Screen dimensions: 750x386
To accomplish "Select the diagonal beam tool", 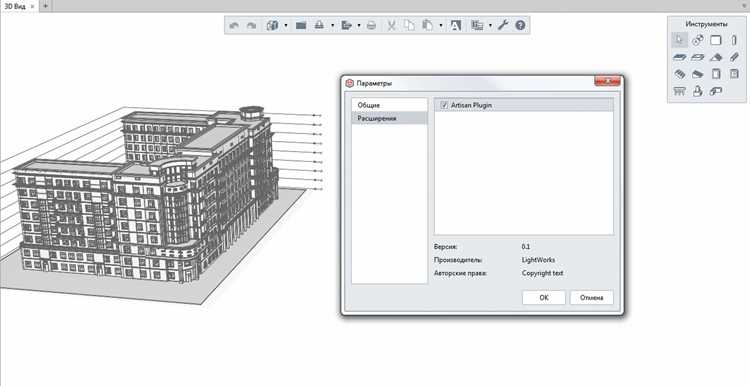I will 734,57.
